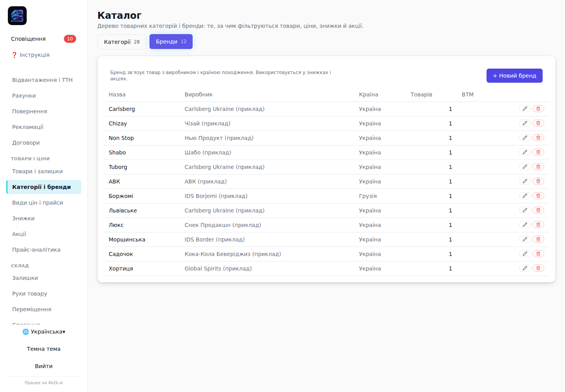This screenshot has height=392, width=565.
Task: Open the Договори section
Action: point(44,143)
